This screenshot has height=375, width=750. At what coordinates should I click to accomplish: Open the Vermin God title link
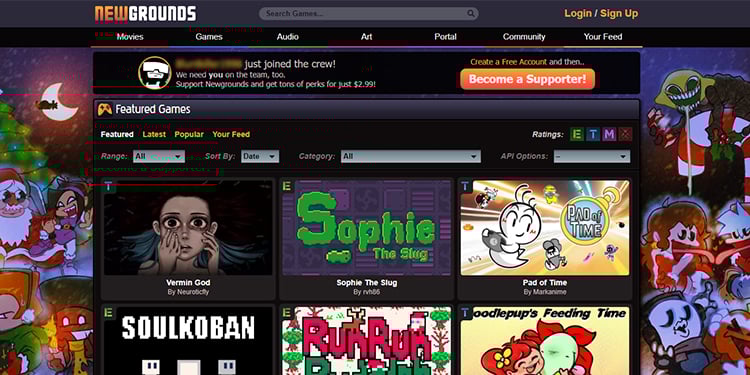[x=188, y=283]
